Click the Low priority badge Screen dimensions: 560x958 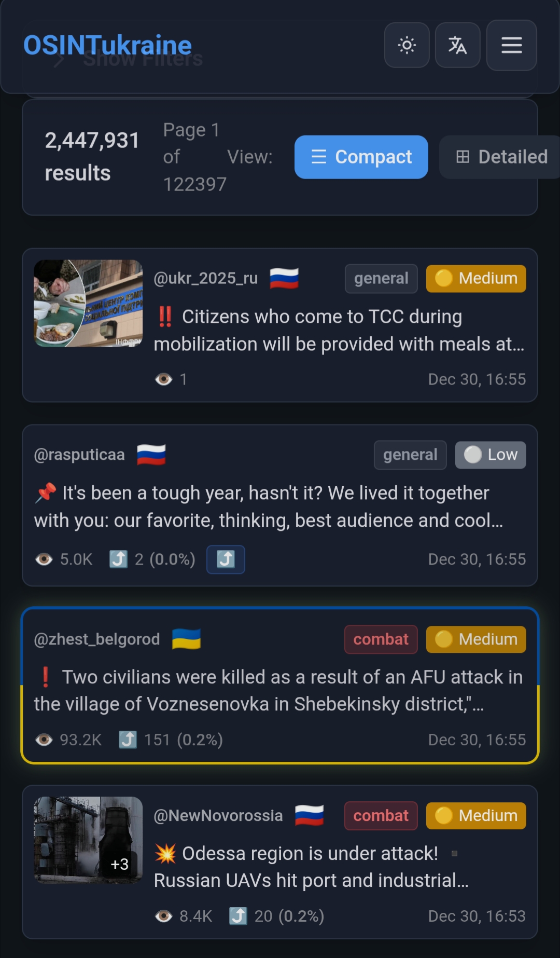[491, 455]
